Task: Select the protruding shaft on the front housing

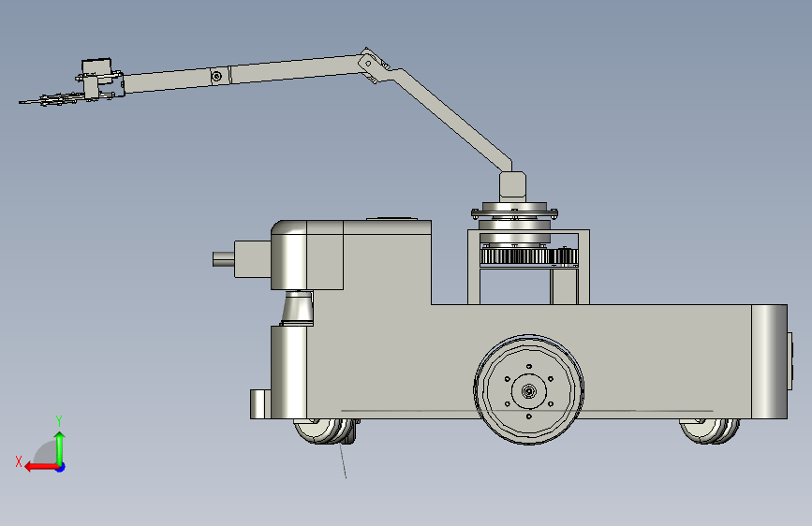Action: pyautogui.click(x=223, y=259)
